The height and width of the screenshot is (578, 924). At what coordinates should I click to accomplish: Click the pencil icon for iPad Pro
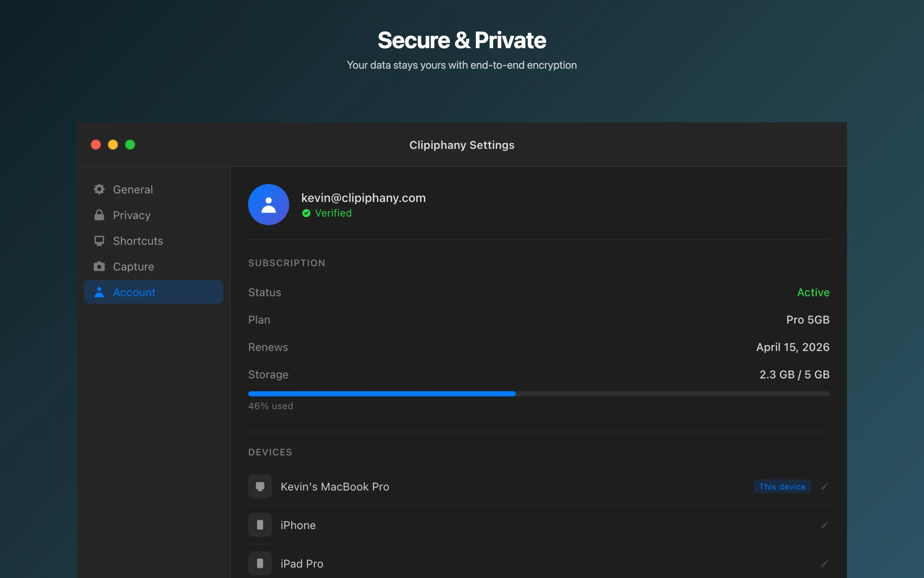click(824, 564)
